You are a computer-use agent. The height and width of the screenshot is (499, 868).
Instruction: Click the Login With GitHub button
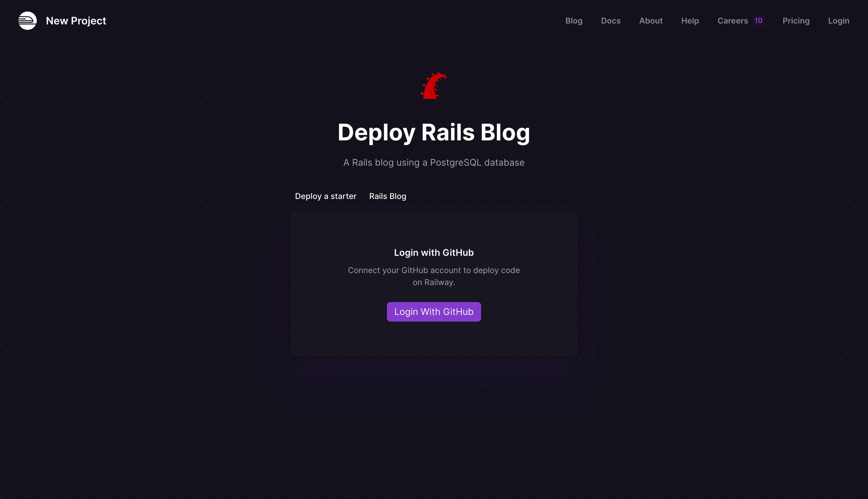click(434, 312)
